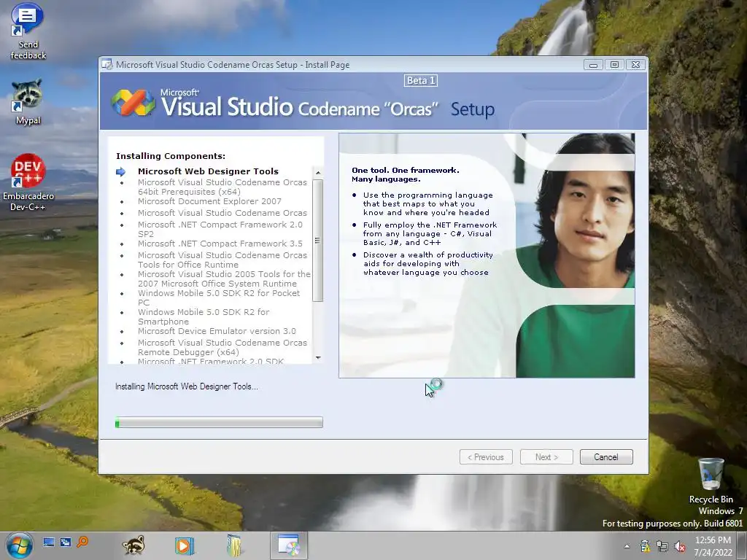The width and height of the screenshot is (747, 560).
Task: Select 2007 Microsoft Office System Runtime entry
Action: pyautogui.click(x=224, y=279)
